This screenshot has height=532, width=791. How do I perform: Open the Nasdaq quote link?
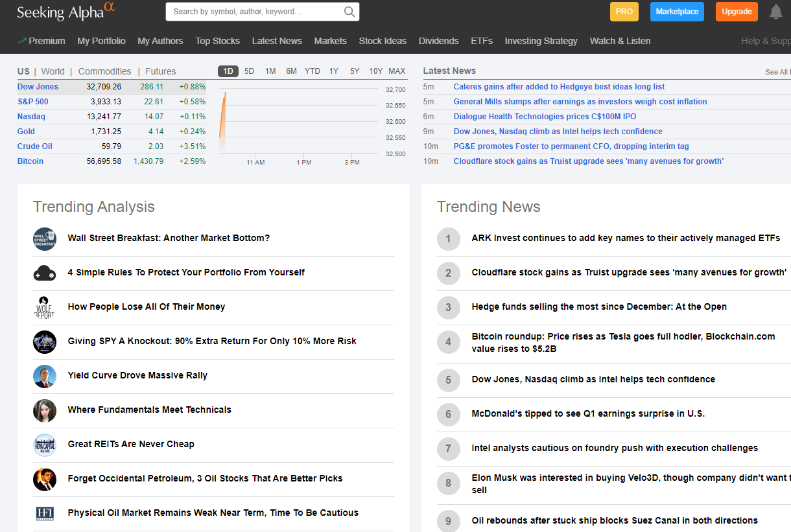click(31, 117)
